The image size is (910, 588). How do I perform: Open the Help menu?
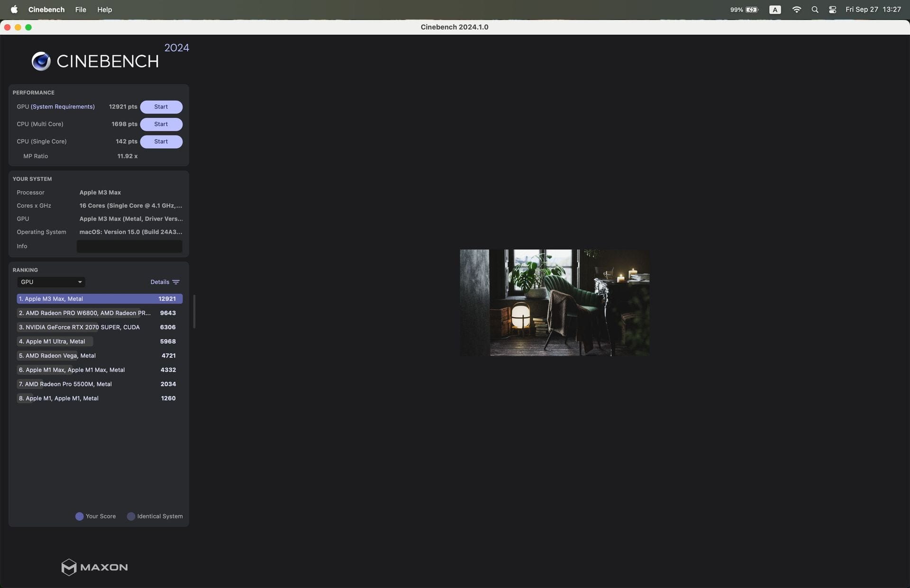[x=104, y=9]
